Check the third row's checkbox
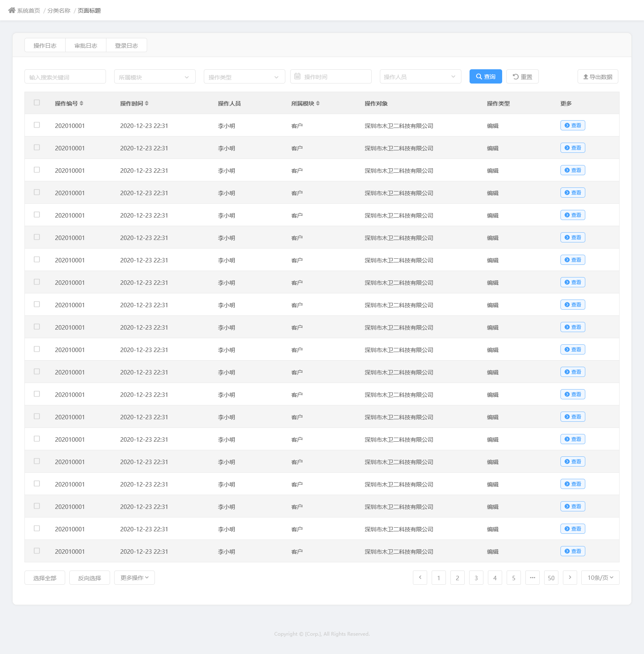The height and width of the screenshot is (654, 644). (x=37, y=170)
